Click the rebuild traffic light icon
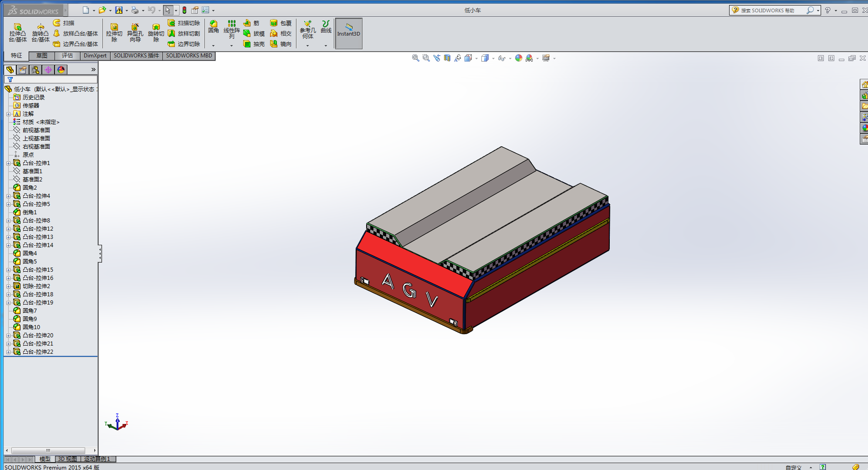Screen dimensions: 868x470 [x=184, y=10]
